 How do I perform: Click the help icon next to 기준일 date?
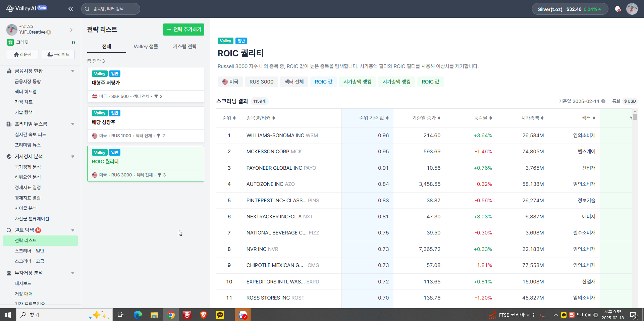tap(603, 101)
